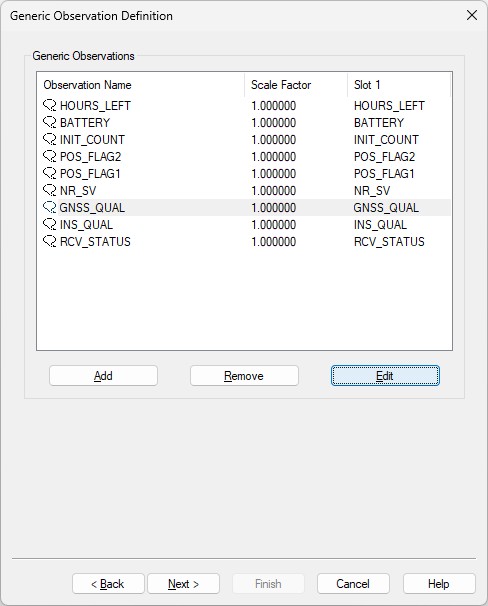Click the POS_FLAG1 row icon

click(49, 173)
